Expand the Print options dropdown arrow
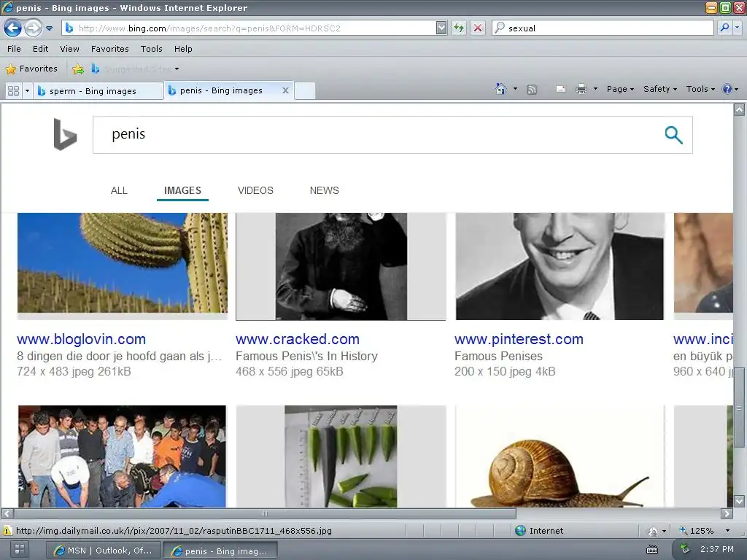The image size is (747, 560). tap(595, 89)
